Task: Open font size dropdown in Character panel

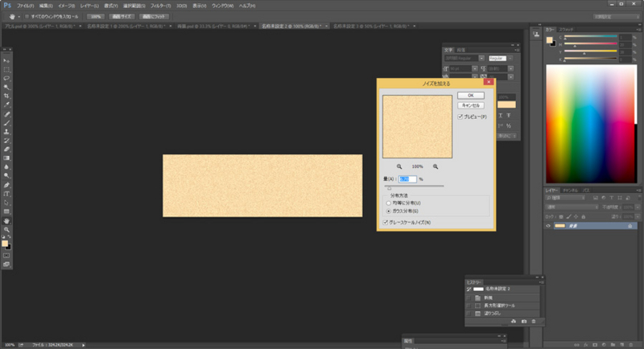Action: [475, 68]
